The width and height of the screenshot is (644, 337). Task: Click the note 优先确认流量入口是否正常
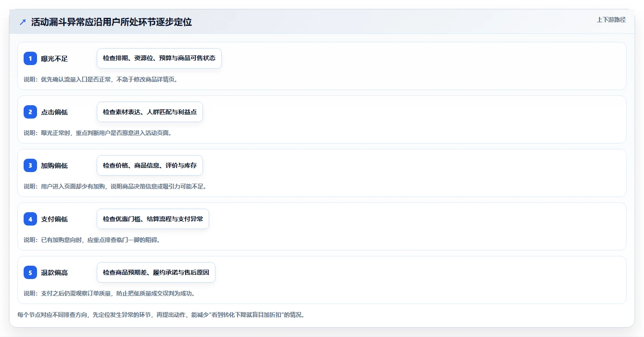(x=77, y=79)
